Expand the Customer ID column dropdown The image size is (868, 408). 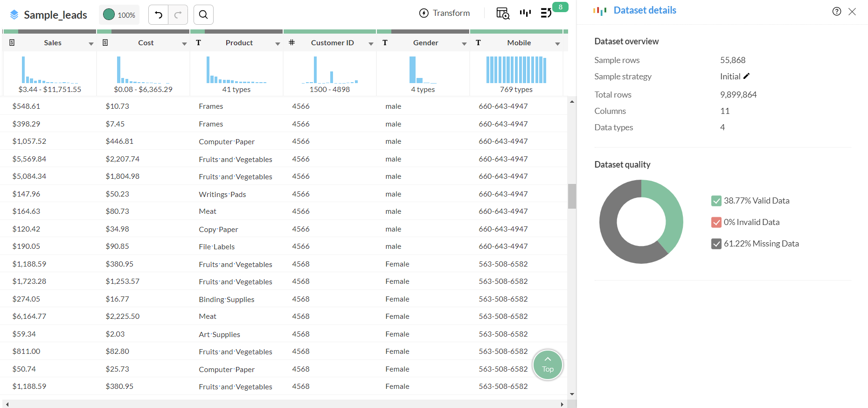click(x=371, y=43)
